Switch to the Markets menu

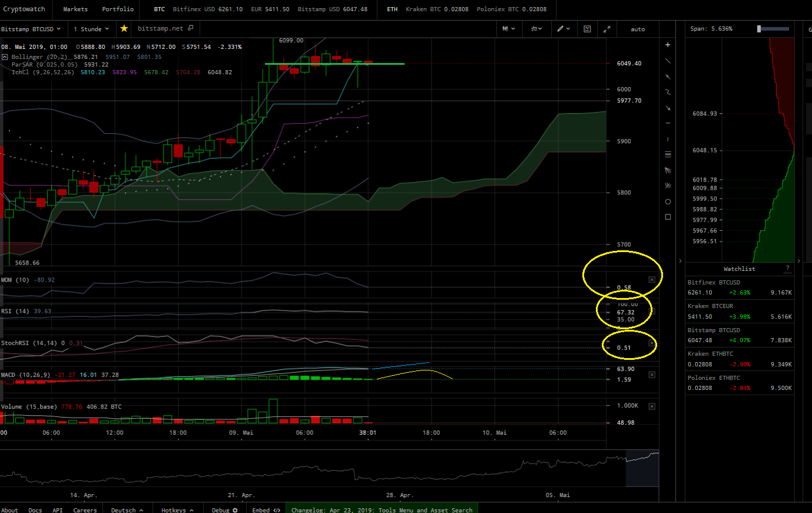(75, 9)
